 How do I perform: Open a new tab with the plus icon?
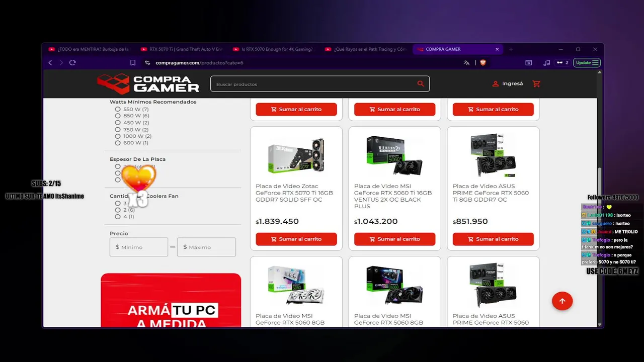pos(511,49)
